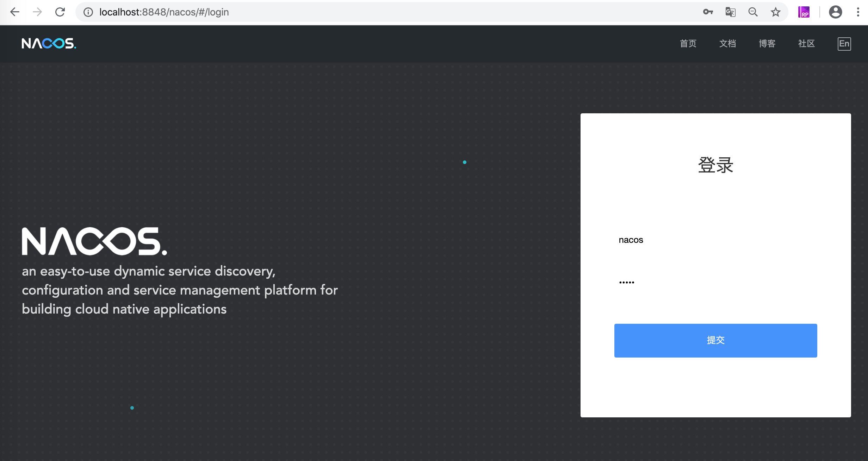Open saved passwords key icon
This screenshot has width=868, height=461.
708,12
